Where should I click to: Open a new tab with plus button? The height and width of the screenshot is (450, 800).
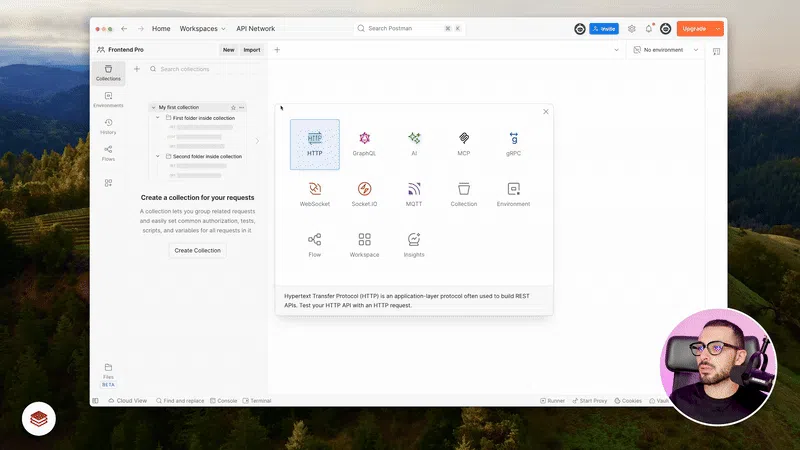pyautogui.click(x=277, y=49)
